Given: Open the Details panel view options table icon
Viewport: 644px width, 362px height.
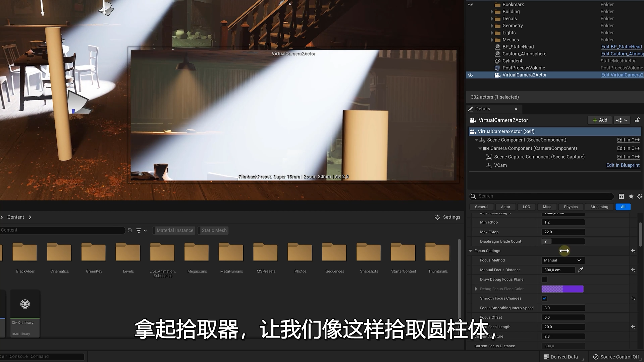Looking at the screenshot, I should 621,196.
